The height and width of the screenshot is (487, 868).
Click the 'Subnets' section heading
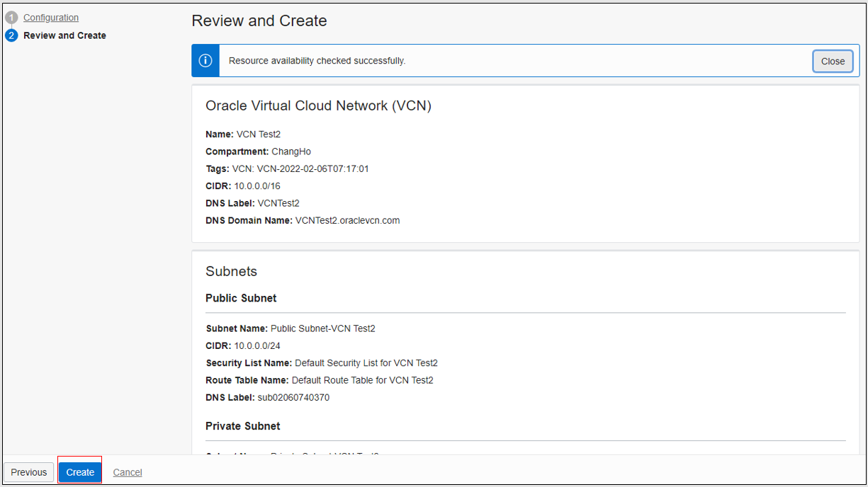[x=231, y=271]
